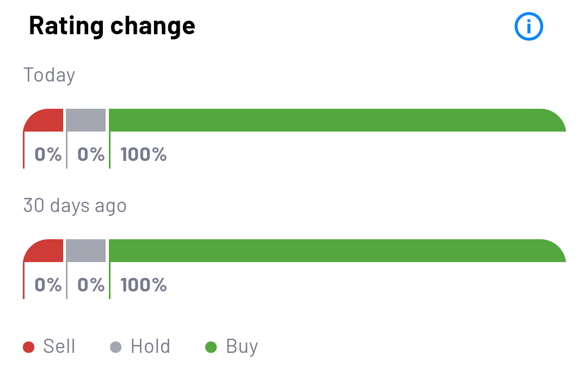Open the Rating change info icon
The height and width of the screenshot is (373, 588).
(529, 26)
